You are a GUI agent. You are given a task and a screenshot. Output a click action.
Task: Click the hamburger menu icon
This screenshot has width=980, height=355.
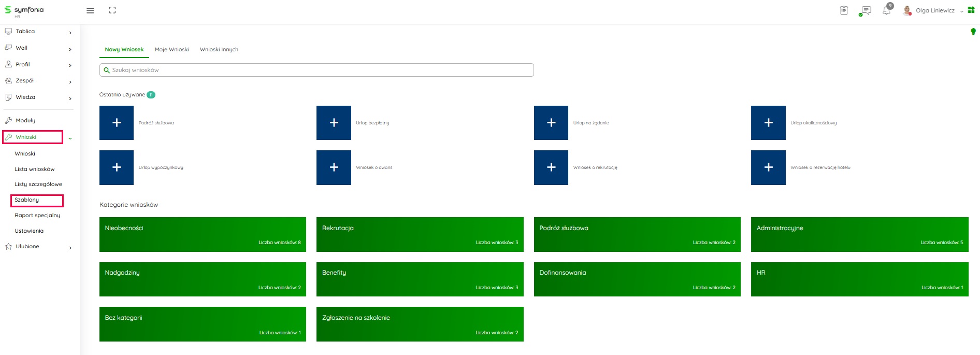click(x=90, y=10)
